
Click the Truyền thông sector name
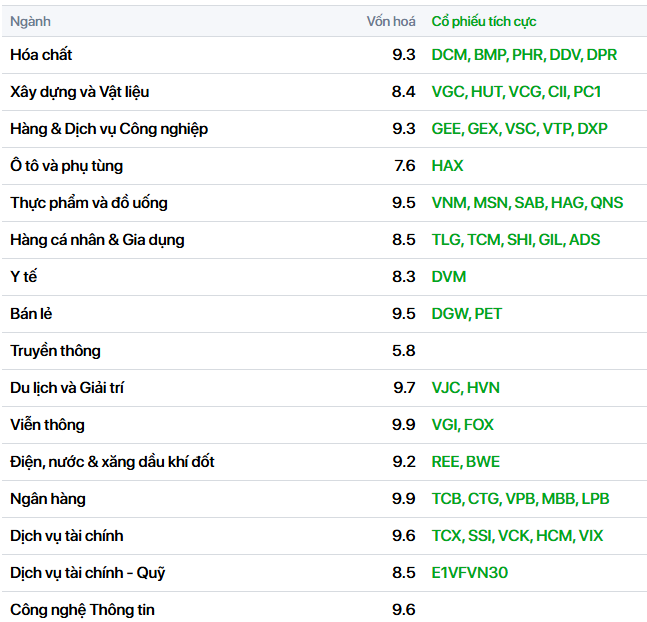tap(55, 351)
